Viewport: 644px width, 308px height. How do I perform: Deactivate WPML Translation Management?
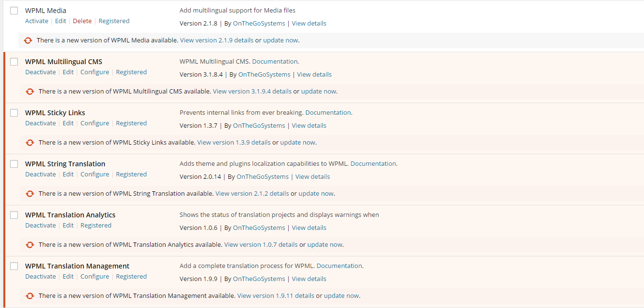tap(41, 277)
